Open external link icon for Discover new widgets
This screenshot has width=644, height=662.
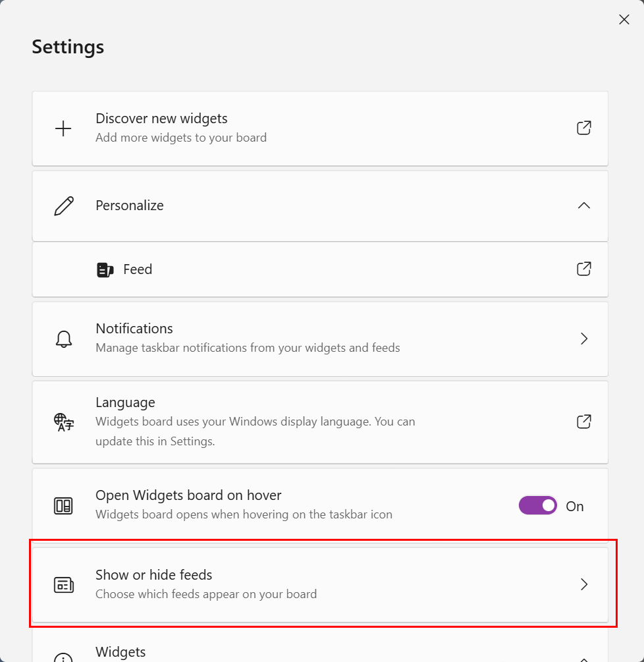583,128
